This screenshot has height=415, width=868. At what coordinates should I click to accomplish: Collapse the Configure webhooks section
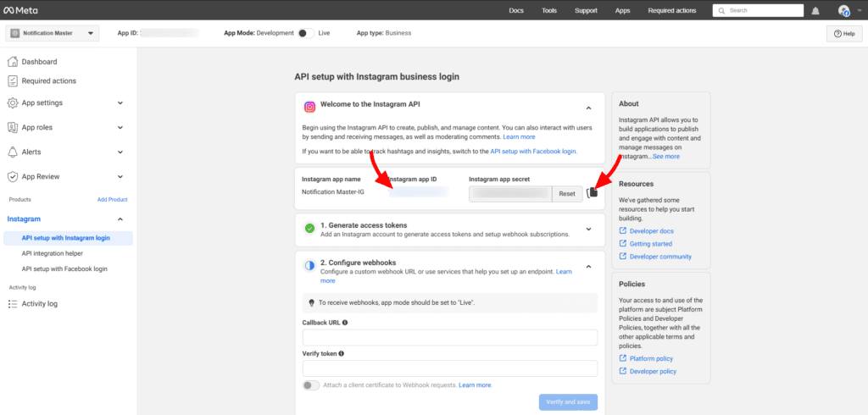click(588, 267)
